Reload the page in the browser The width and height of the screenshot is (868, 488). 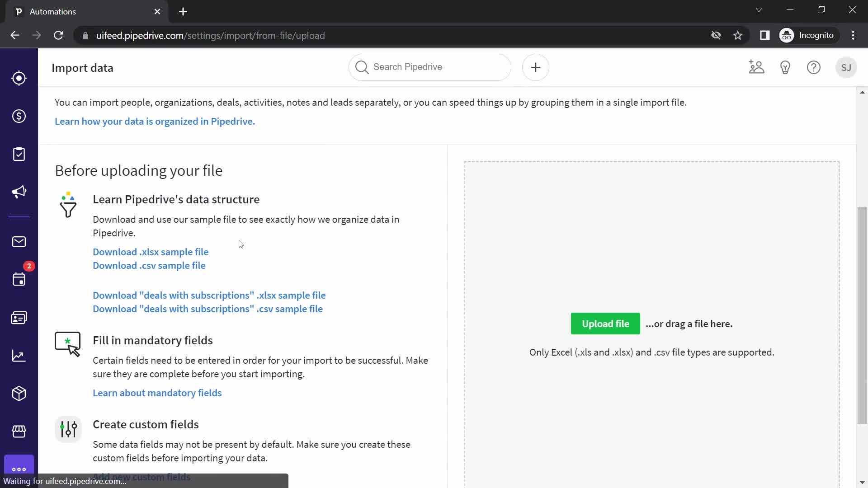58,35
